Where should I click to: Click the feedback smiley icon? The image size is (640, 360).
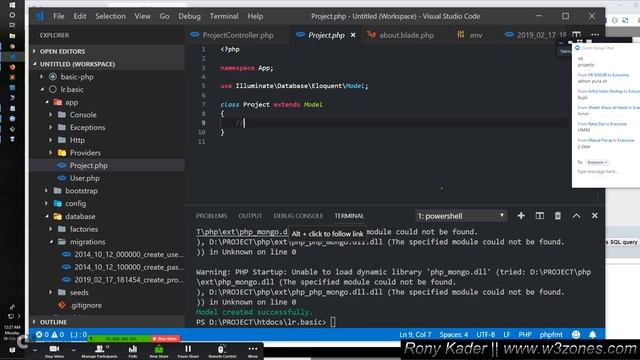pos(576,335)
